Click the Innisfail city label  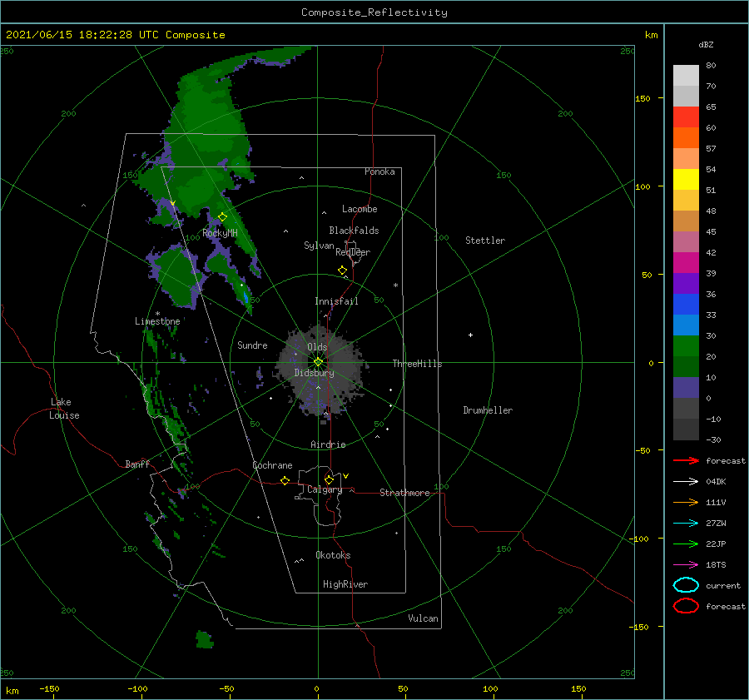(x=336, y=301)
